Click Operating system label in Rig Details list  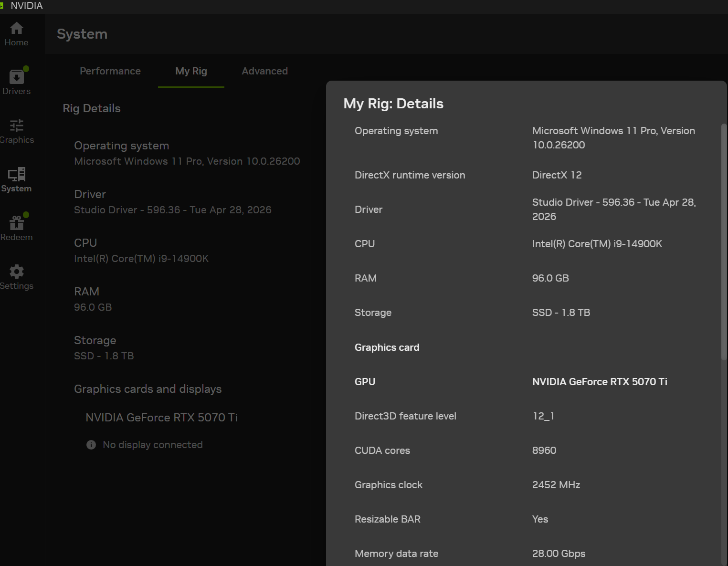122,146
